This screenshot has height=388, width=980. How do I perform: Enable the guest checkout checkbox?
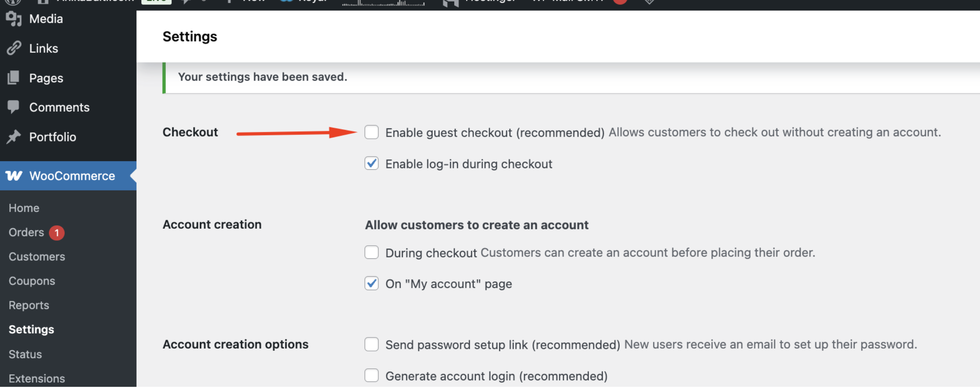pyautogui.click(x=371, y=132)
